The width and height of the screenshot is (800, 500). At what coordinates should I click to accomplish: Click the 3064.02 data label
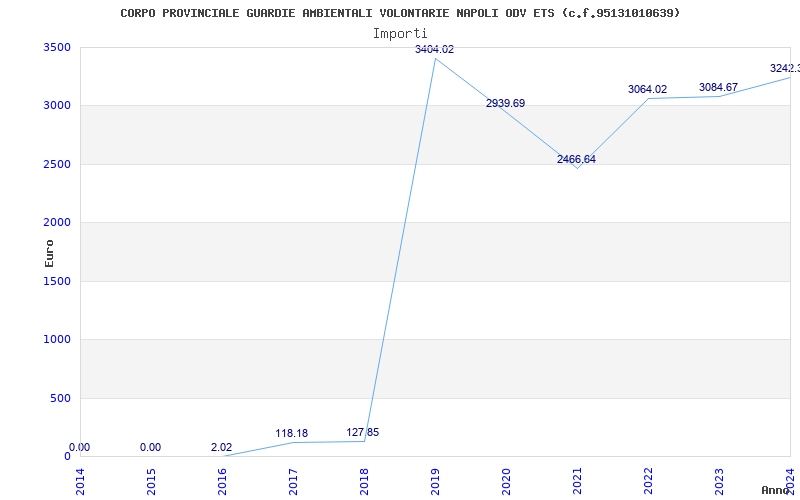click(x=647, y=89)
